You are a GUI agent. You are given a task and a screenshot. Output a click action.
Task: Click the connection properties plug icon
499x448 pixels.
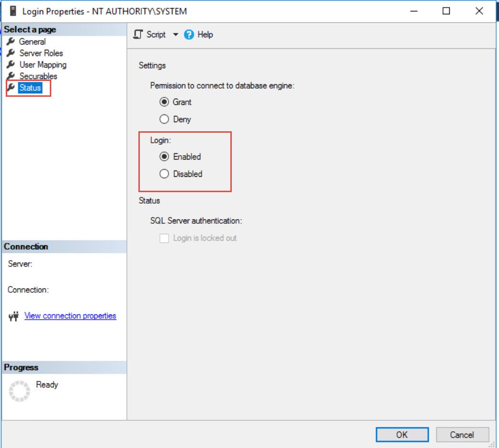tap(13, 316)
